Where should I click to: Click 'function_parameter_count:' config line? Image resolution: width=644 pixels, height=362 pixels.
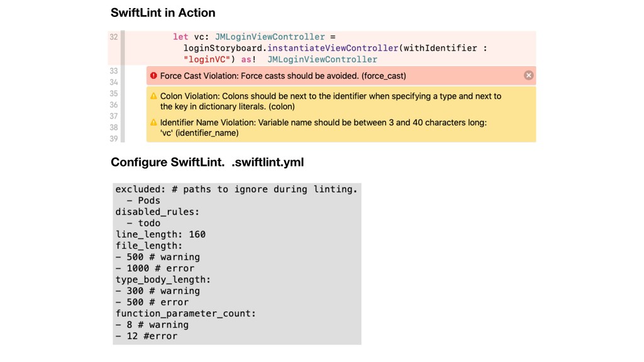[x=186, y=314]
